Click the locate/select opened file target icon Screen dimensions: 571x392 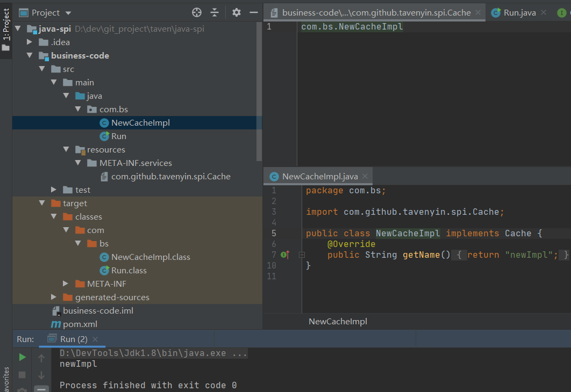pyautogui.click(x=197, y=12)
